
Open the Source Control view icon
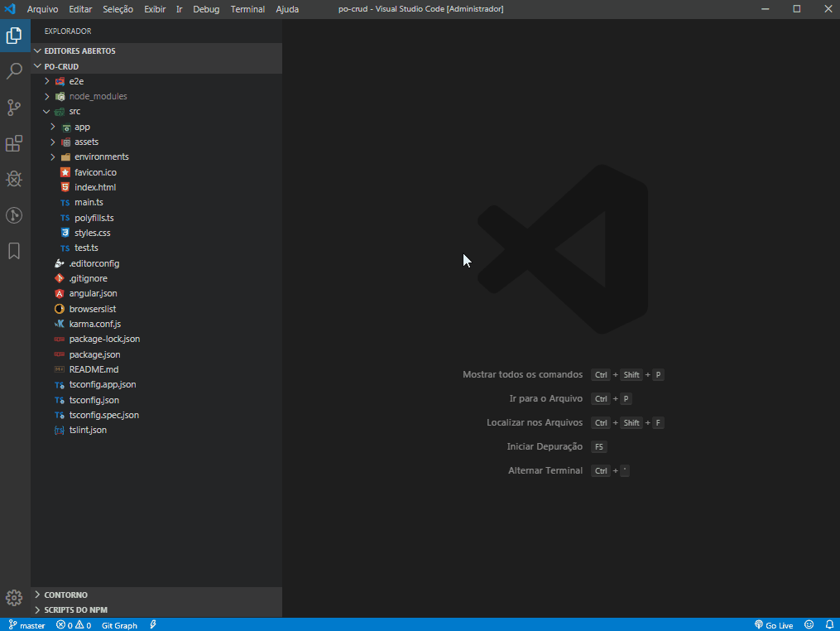point(14,107)
